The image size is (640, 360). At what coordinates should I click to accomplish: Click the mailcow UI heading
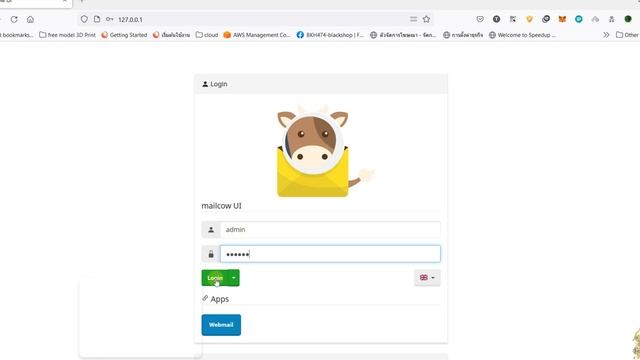(222, 206)
